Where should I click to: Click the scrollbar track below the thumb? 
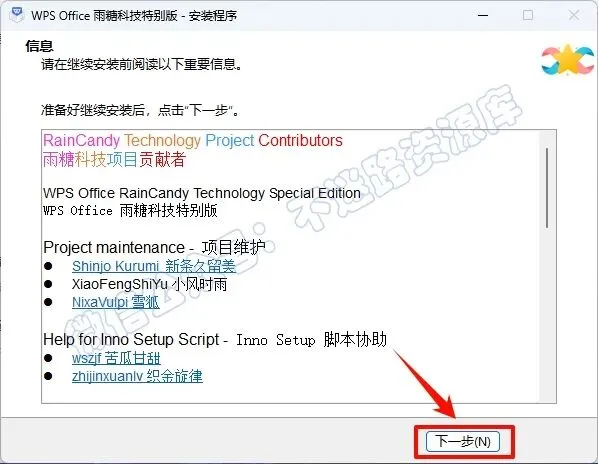click(x=547, y=313)
